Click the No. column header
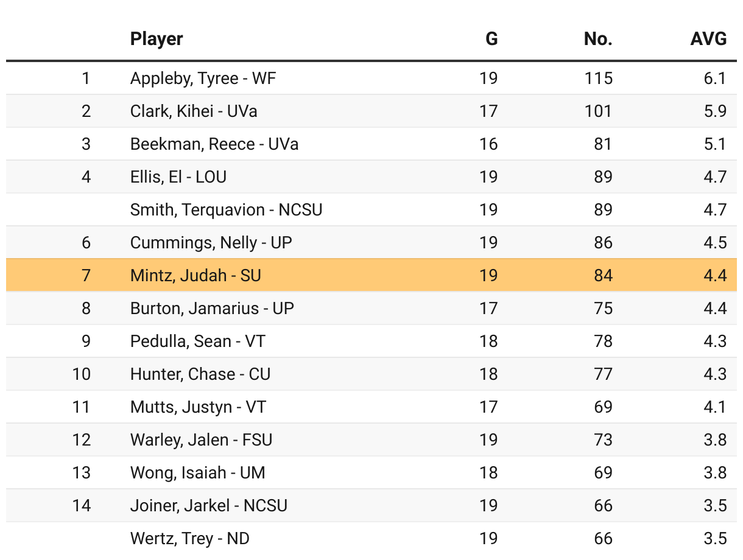 [x=597, y=39]
